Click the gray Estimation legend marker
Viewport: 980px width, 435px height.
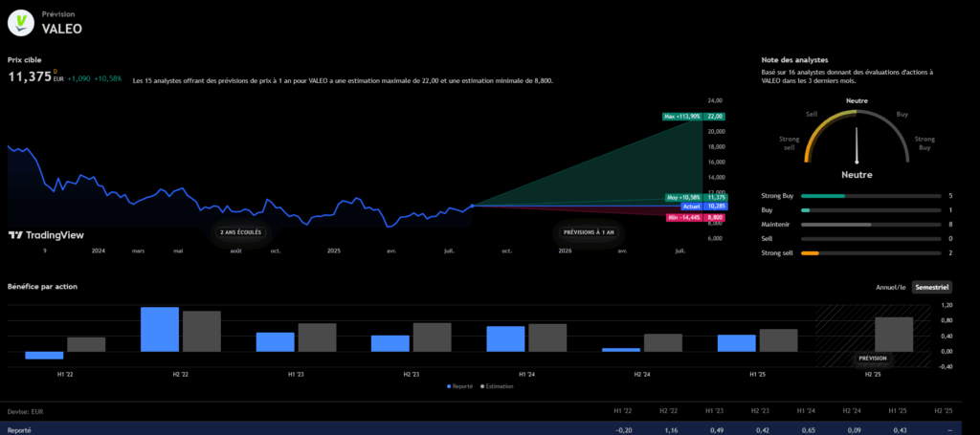(482, 386)
